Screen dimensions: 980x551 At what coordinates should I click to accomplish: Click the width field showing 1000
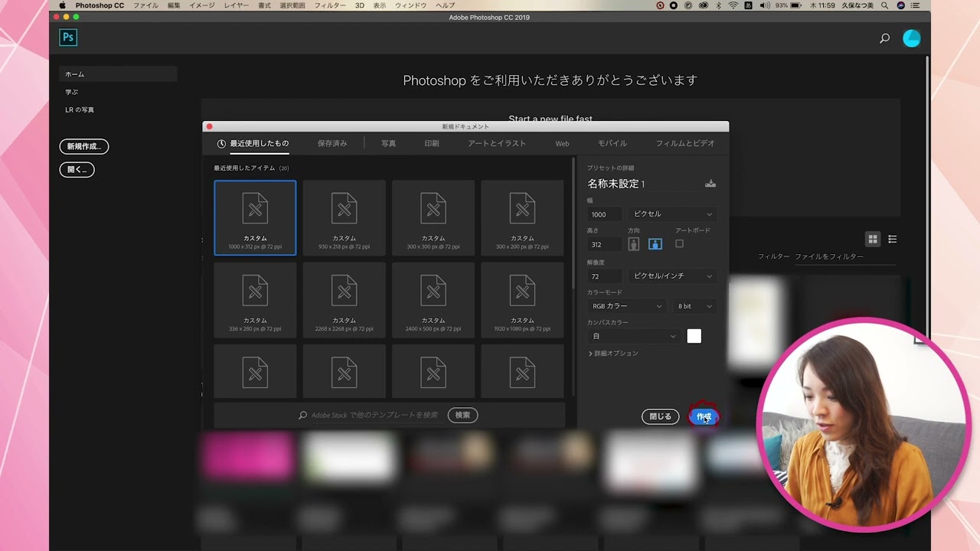click(605, 214)
